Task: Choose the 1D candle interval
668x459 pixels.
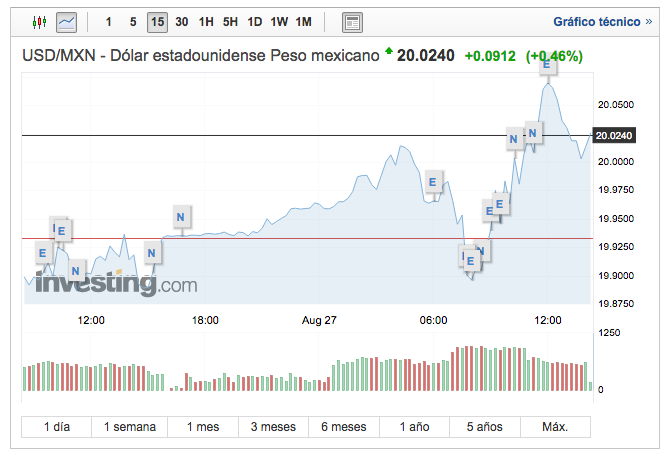Action: 255,21
